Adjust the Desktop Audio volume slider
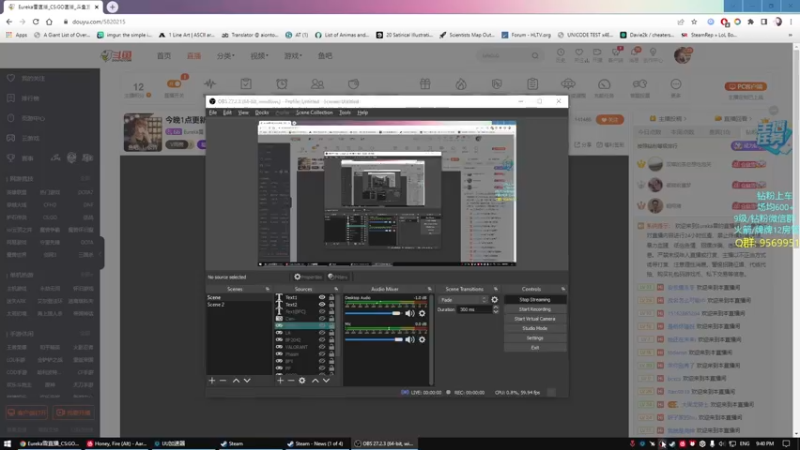800x450 pixels. [373, 313]
